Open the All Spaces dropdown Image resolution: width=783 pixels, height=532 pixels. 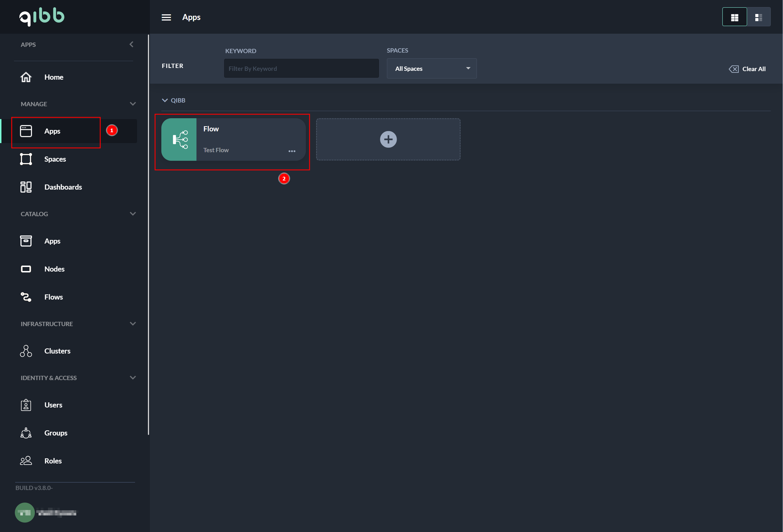coord(431,69)
